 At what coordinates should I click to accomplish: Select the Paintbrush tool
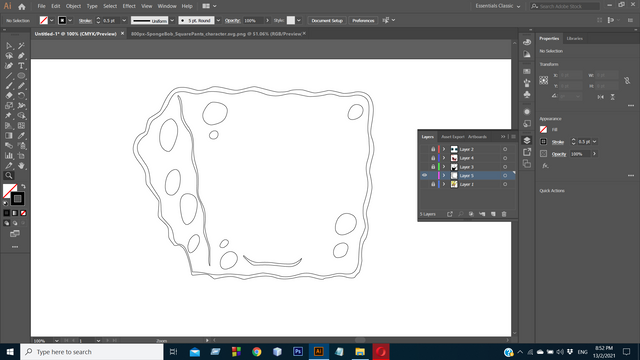coord(9,86)
